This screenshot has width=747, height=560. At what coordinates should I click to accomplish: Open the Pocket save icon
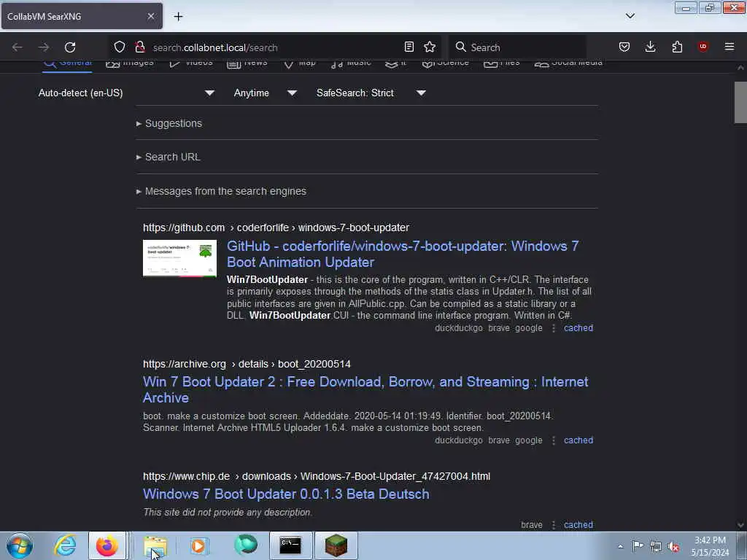point(624,47)
